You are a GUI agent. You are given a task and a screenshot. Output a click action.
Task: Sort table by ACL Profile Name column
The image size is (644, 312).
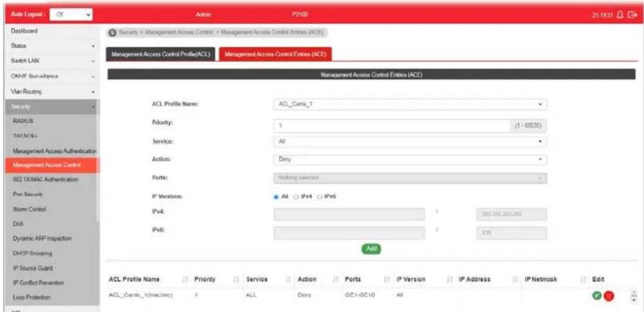pyautogui.click(x=185, y=280)
